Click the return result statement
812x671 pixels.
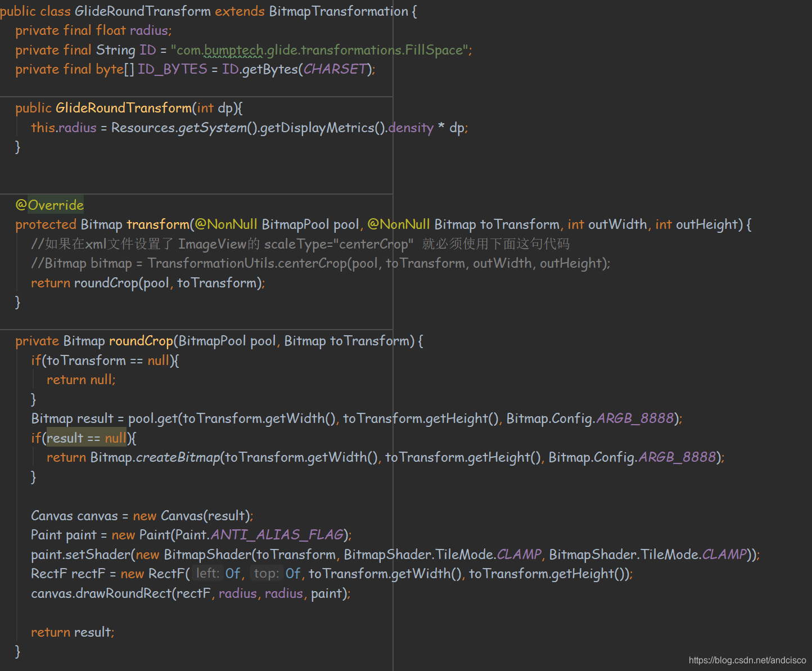(73, 632)
